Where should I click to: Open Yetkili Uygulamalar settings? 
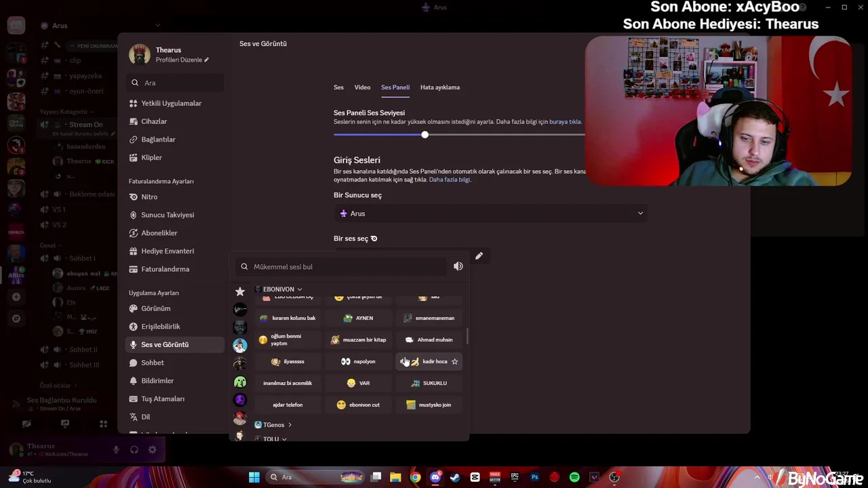pos(175,103)
